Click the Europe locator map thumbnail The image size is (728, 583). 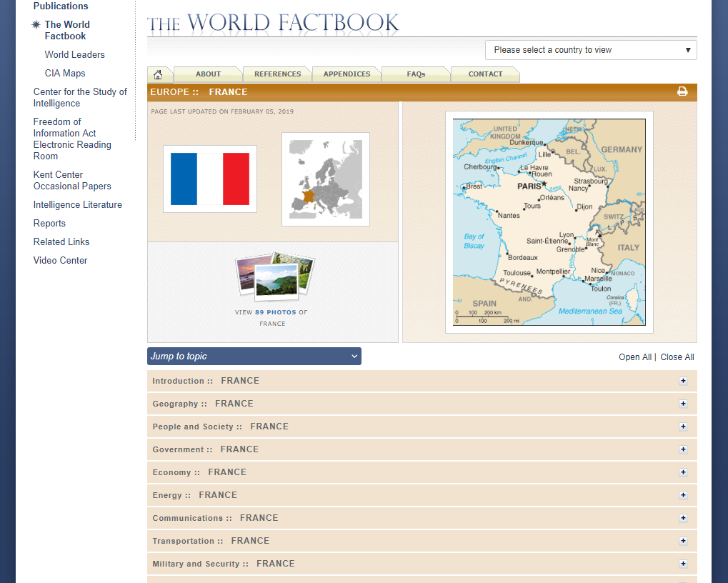(325, 179)
